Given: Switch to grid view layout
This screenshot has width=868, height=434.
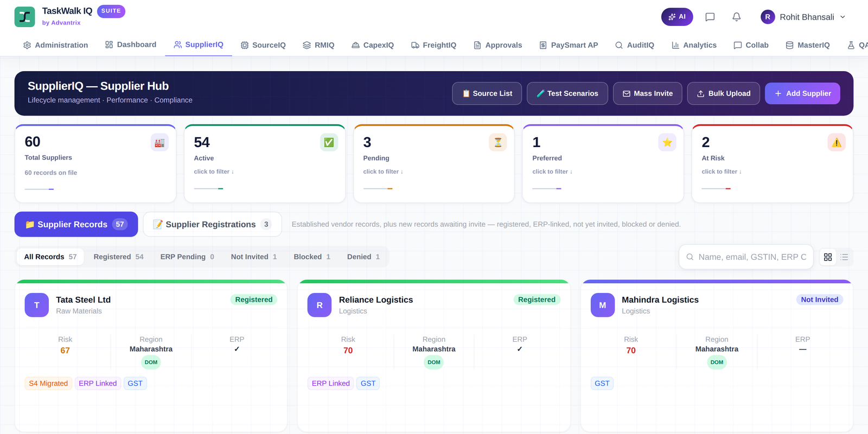Looking at the screenshot, I should coord(828,257).
